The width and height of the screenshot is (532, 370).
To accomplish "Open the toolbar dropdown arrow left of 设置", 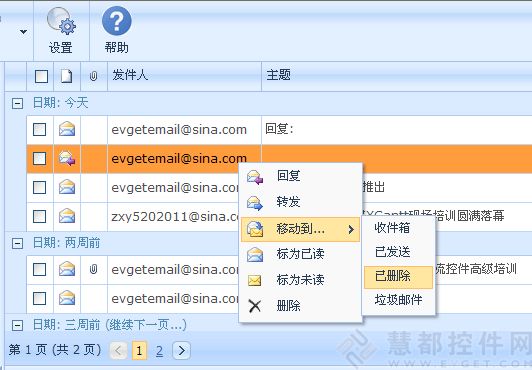I will (x=23, y=32).
